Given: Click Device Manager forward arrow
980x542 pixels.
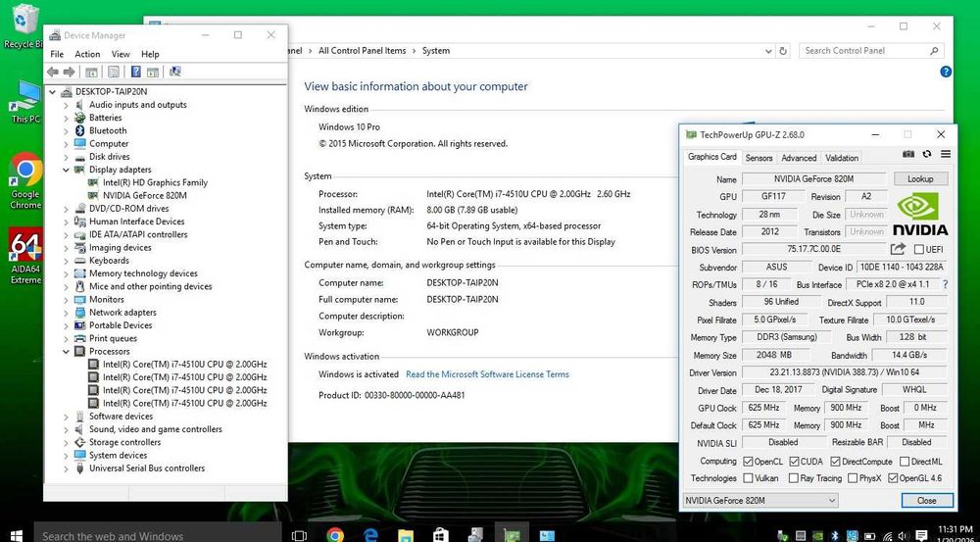Looking at the screenshot, I should (x=69, y=72).
